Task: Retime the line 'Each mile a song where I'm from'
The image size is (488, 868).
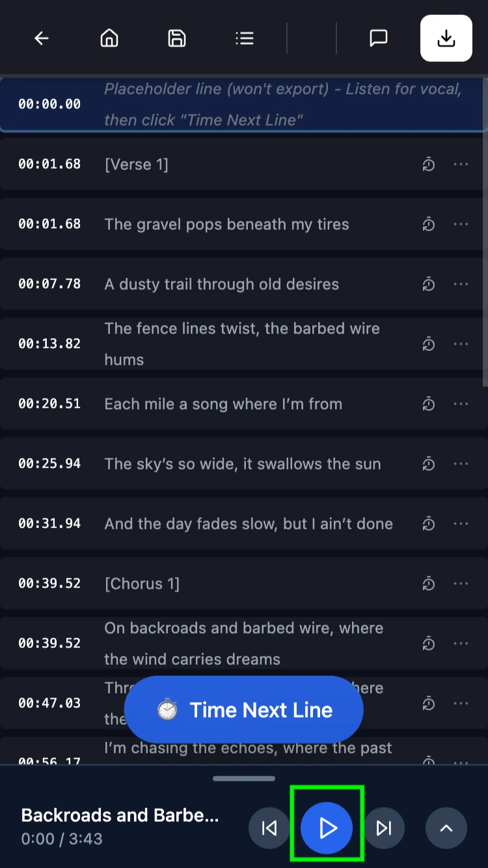Action: point(428,404)
